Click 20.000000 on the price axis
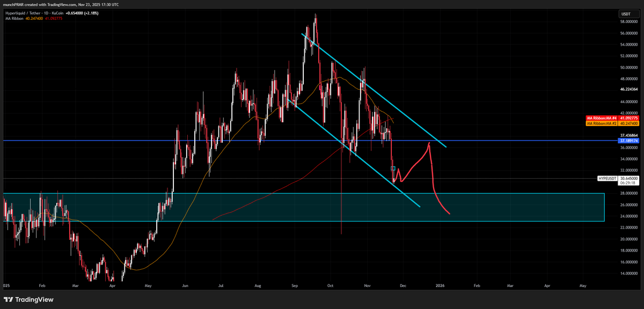The width and height of the screenshot is (644, 309). [628, 239]
